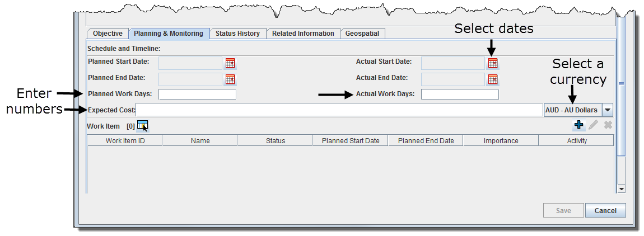Viewport: 644px width, 236px height.
Task: Switch to the Objective tab
Action: coord(108,34)
